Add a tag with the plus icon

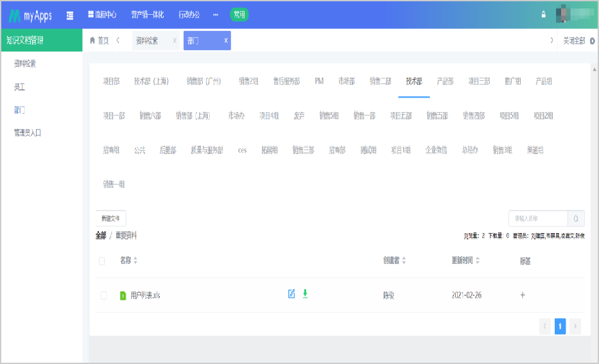click(x=523, y=295)
